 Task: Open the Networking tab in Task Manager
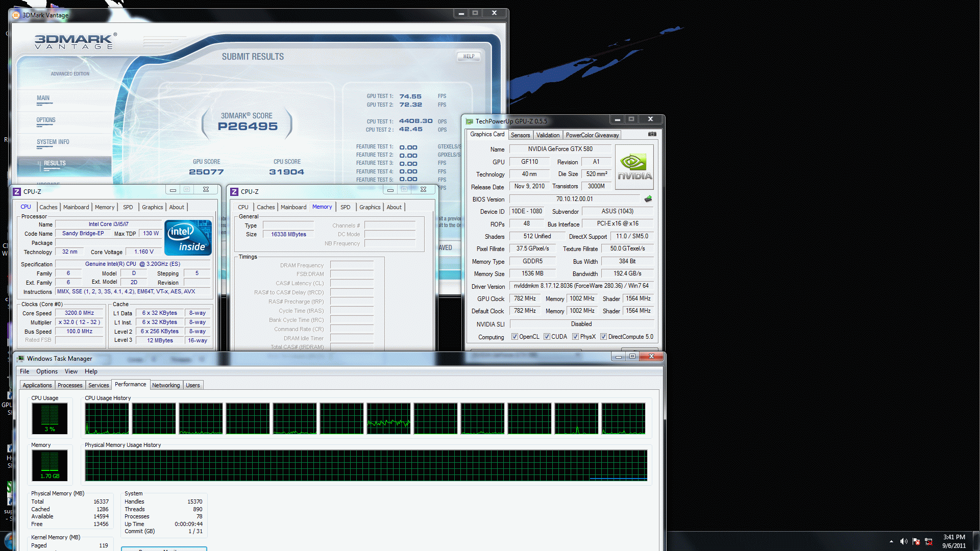pos(166,385)
